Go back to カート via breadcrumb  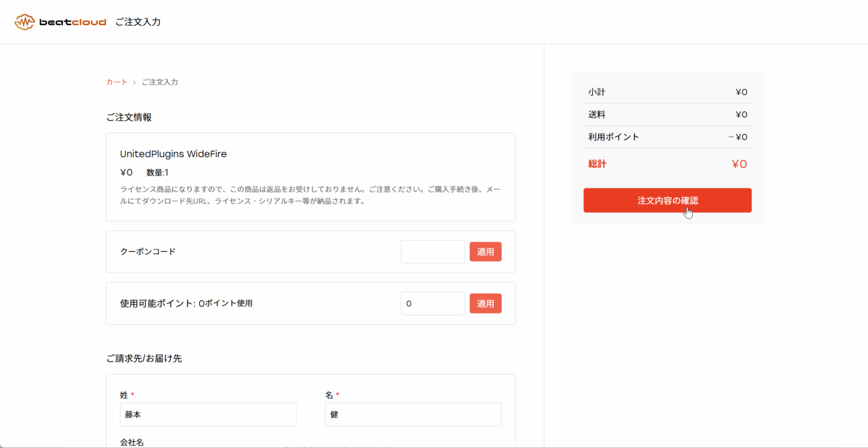pos(116,82)
